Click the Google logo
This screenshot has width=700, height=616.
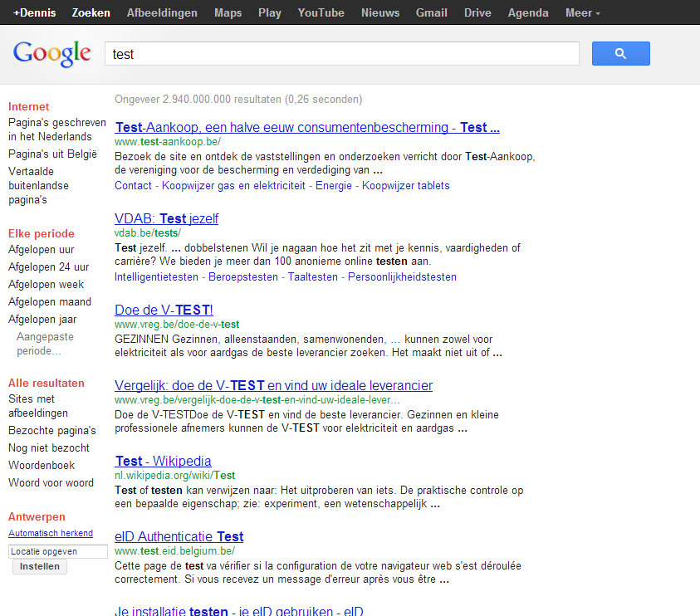[51, 53]
